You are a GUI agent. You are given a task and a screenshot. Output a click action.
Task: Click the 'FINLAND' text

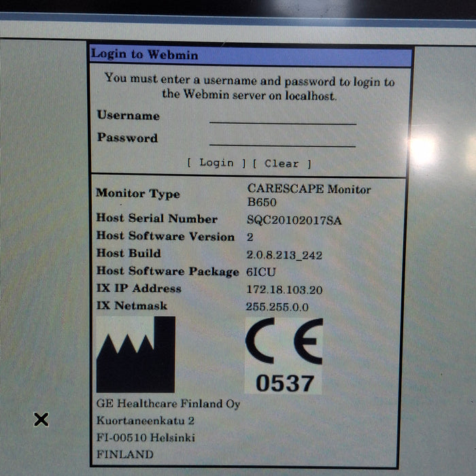[x=124, y=454]
